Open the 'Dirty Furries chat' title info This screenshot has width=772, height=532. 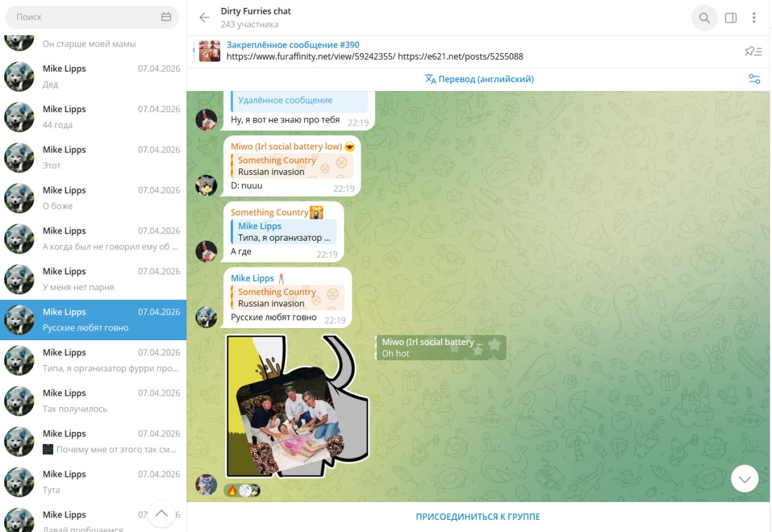click(256, 11)
